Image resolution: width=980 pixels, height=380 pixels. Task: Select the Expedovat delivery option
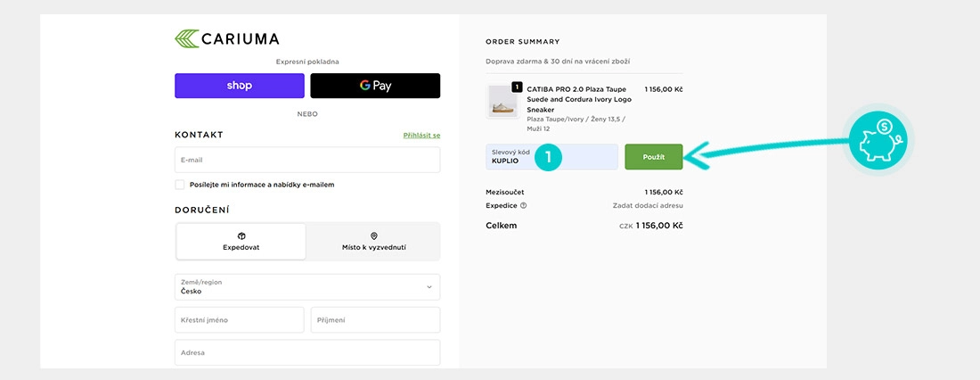[241, 241]
